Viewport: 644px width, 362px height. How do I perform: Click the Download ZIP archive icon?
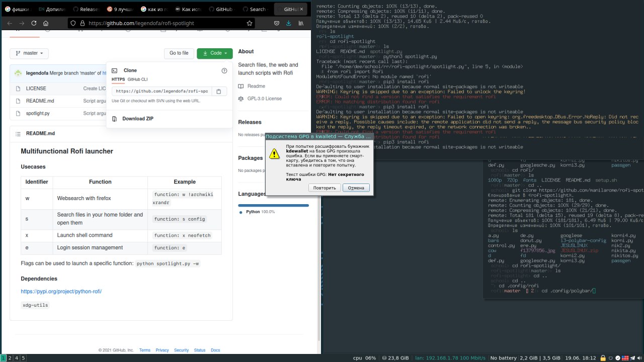coord(114,119)
